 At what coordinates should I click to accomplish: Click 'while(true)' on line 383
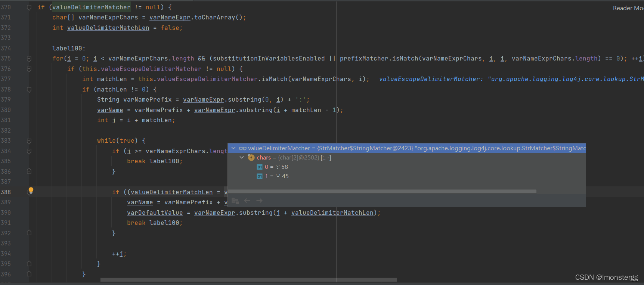117,141
